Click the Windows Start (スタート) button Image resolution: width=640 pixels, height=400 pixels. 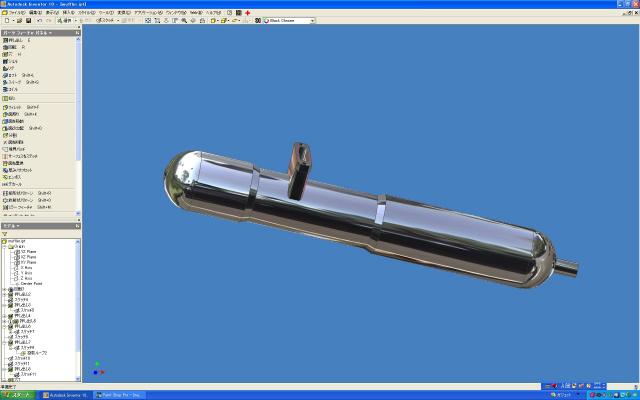[19, 395]
